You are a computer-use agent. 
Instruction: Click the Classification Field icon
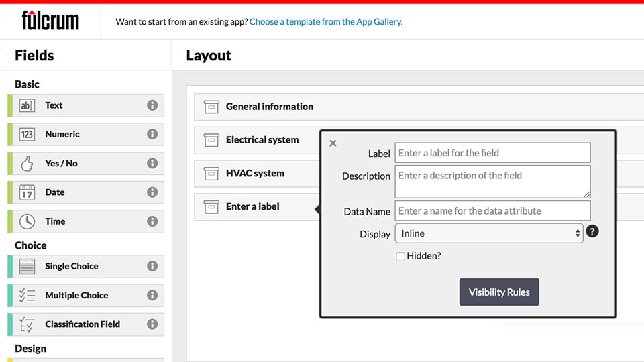click(x=27, y=324)
